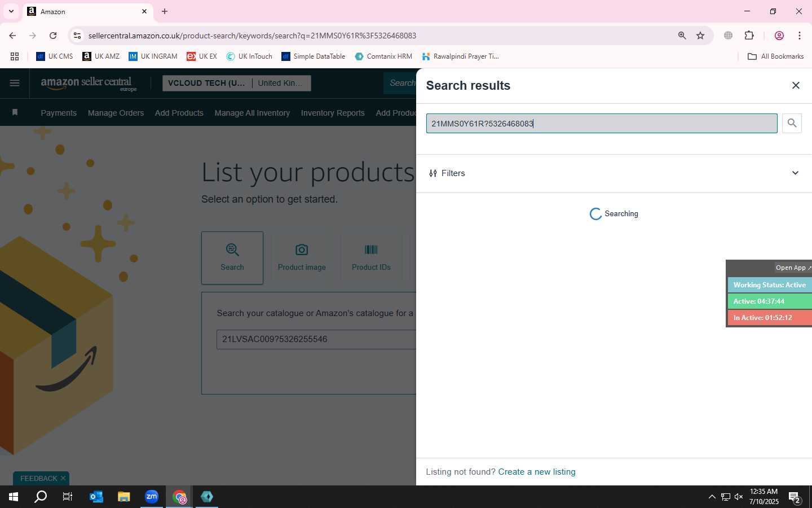Expand the Filters section chevron
Screen dimensions: 812x508
(795, 173)
